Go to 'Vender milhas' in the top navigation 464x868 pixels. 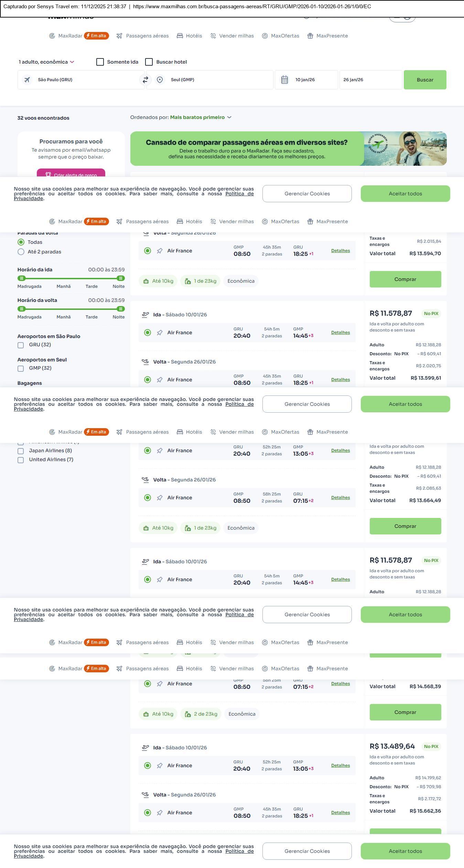[x=236, y=36]
